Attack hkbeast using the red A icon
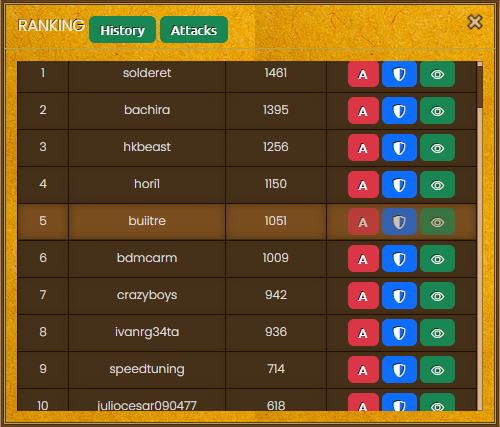This screenshot has height=427, width=500. point(363,148)
